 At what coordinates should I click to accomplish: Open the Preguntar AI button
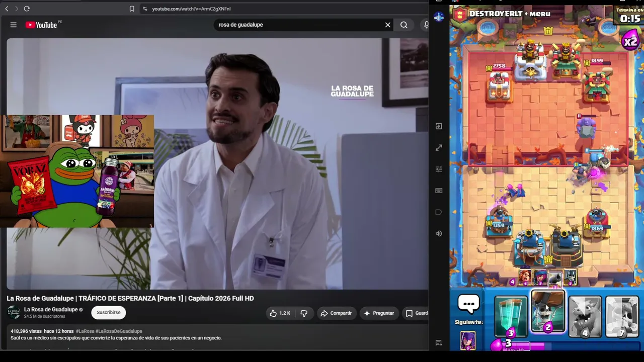379,313
